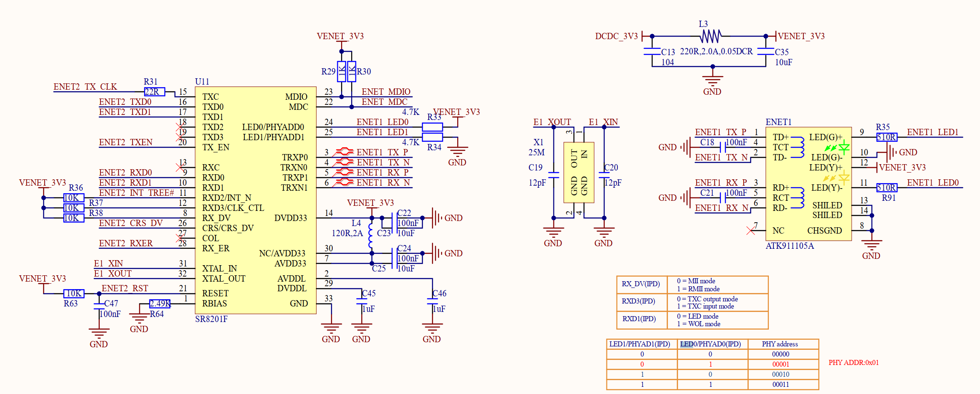980x394 pixels.
Task: Click the highlighted LED0/PHYAD0(IPD) table header
Action: point(710,344)
